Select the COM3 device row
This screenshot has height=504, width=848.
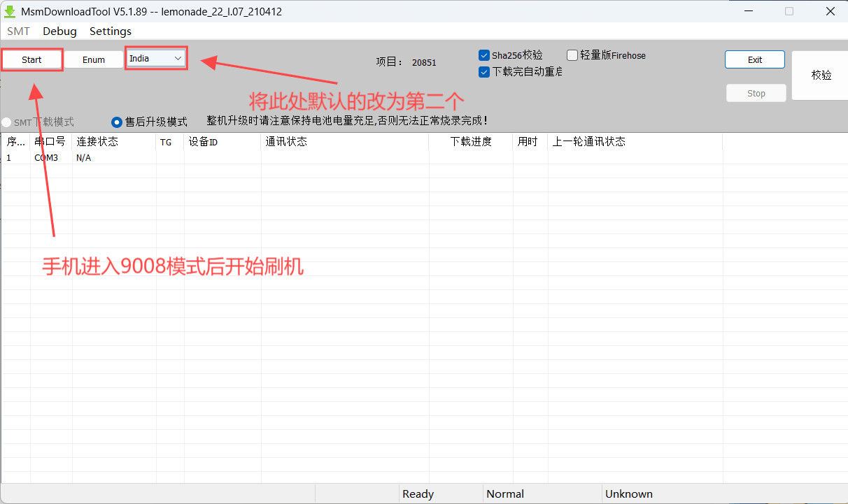click(46, 158)
